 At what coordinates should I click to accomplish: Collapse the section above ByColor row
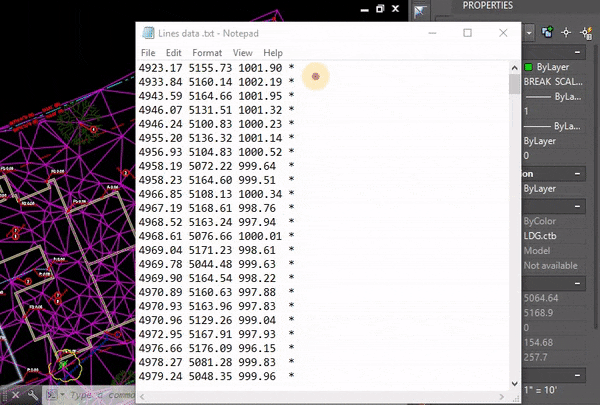(x=577, y=206)
